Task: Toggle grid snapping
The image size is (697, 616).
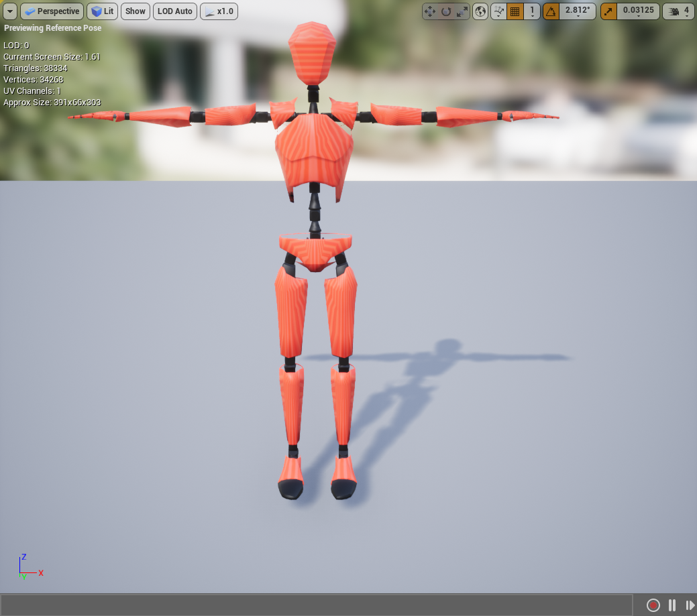Action: point(515,11)
